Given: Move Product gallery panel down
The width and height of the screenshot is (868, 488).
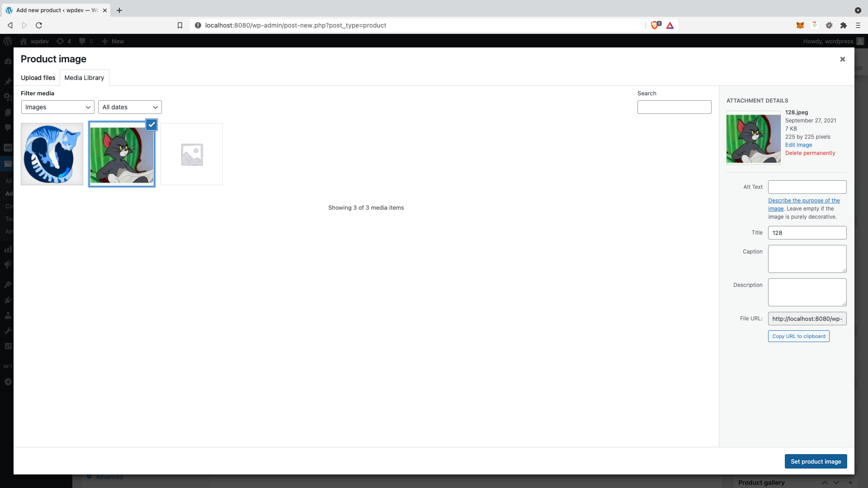Looking at the screenshot, I should tap(836, 483).
